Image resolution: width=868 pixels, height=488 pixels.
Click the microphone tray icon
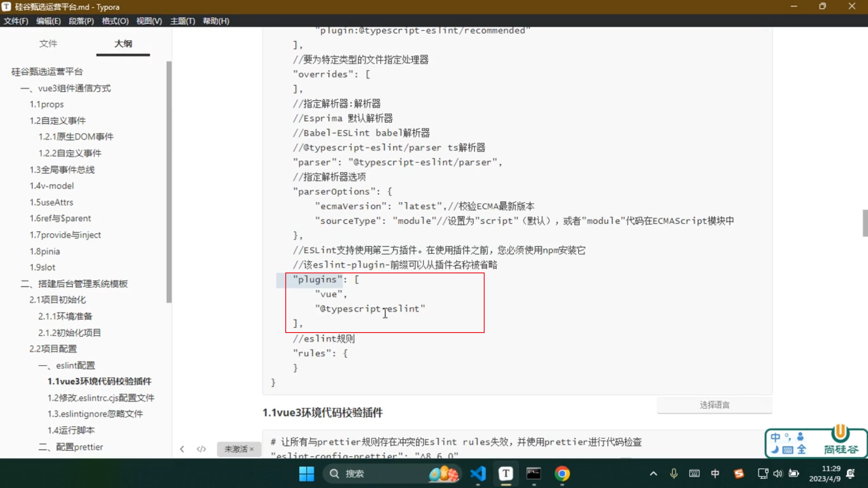(x=674, y=474)
